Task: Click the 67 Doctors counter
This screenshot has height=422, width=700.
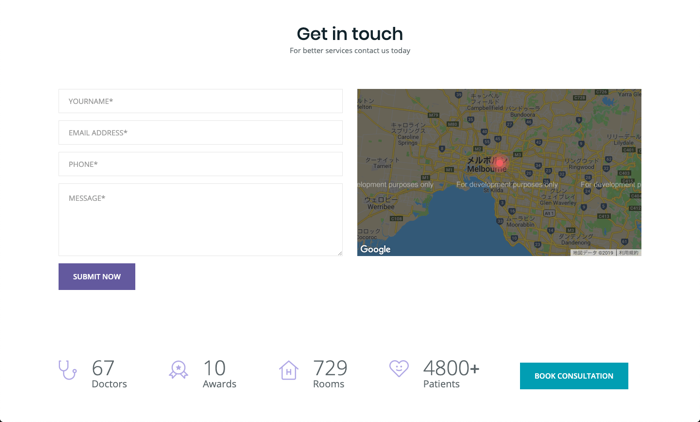Action: point(109,374)
